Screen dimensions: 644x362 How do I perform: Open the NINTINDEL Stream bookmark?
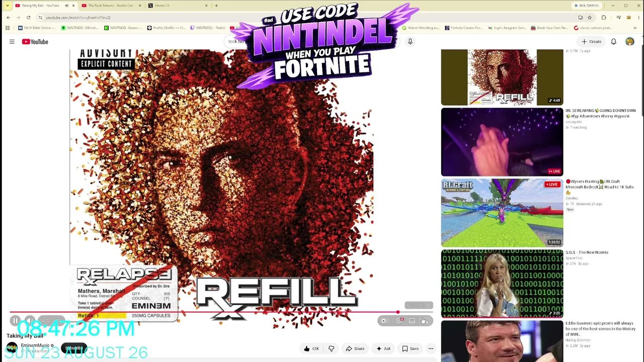124,28
